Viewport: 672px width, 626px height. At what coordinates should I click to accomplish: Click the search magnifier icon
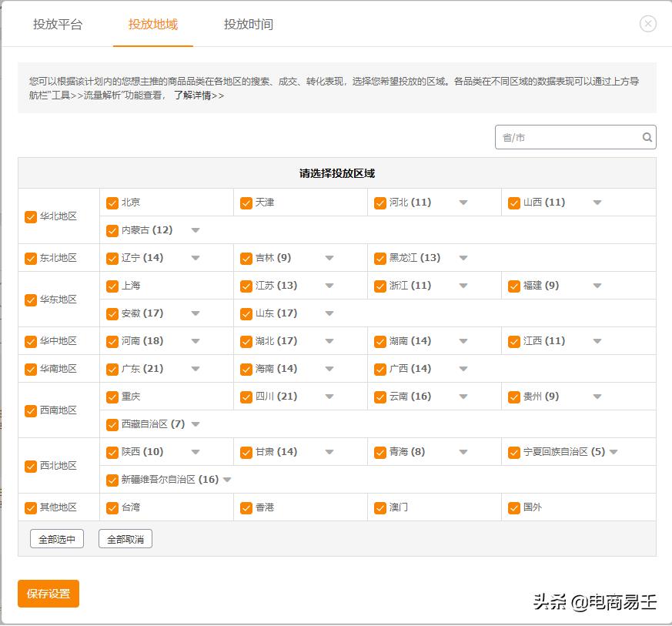click(x=647, y=137)
